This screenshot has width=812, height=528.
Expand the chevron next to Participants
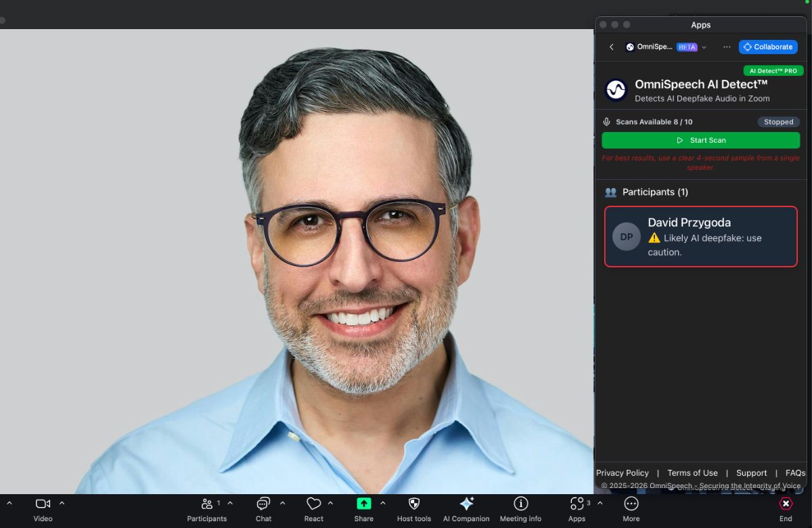point(230,503)
